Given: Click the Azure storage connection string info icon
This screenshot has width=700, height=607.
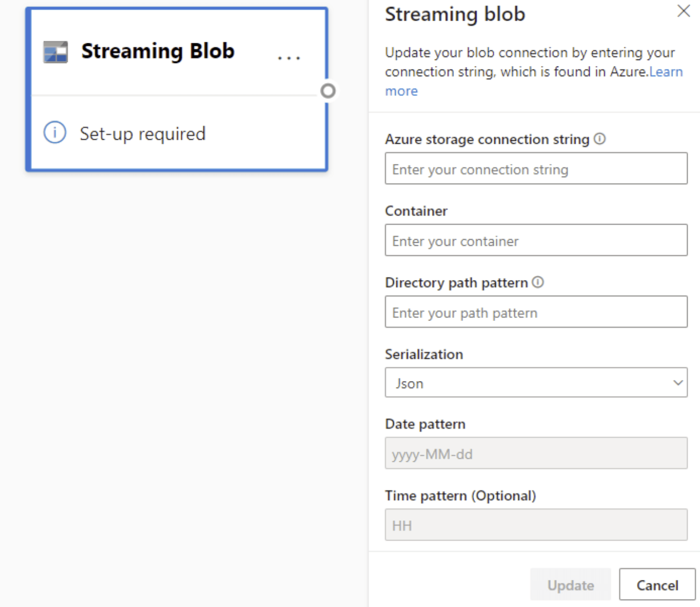Looking at the screenshot, I should coord(600,139).
